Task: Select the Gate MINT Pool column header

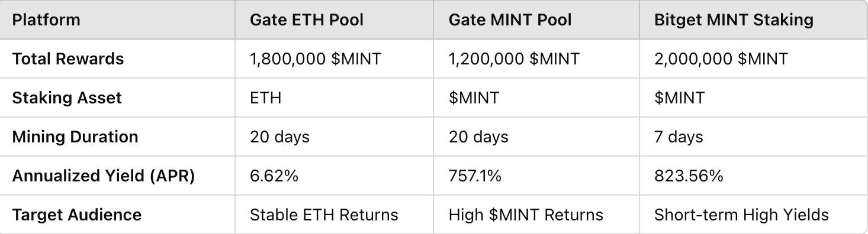Action: (536, 19)
